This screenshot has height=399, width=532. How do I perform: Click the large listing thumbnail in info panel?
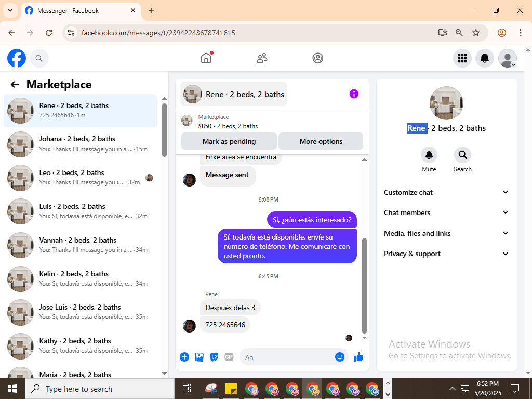click(x=446, y=103)
